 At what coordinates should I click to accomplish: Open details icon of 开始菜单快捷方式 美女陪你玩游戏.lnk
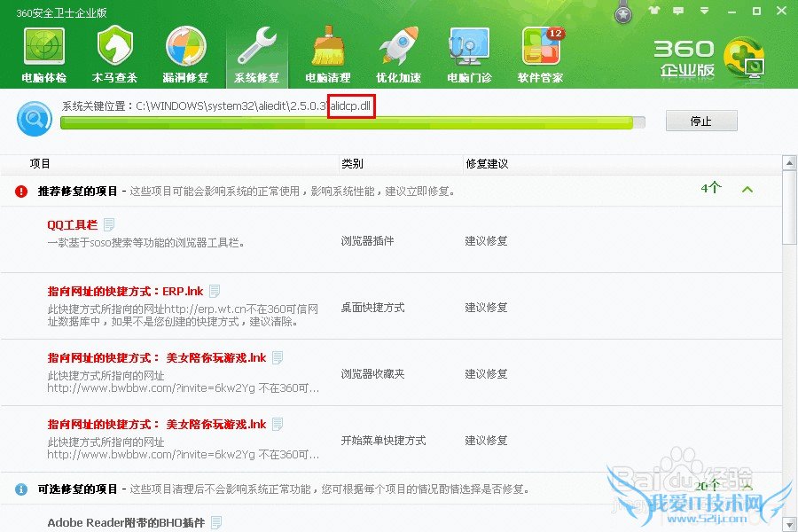click(x=278, y=424)
